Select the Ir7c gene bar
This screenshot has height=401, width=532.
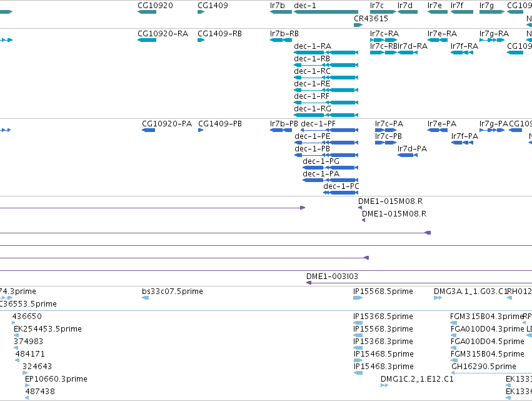coord(383,12)
